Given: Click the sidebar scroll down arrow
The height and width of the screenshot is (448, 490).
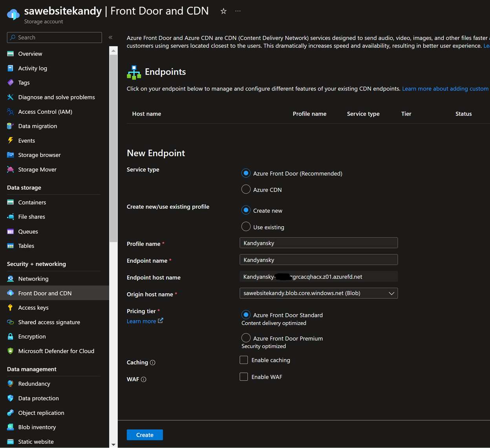Looking at the screenshot, I should pos(113,444).
